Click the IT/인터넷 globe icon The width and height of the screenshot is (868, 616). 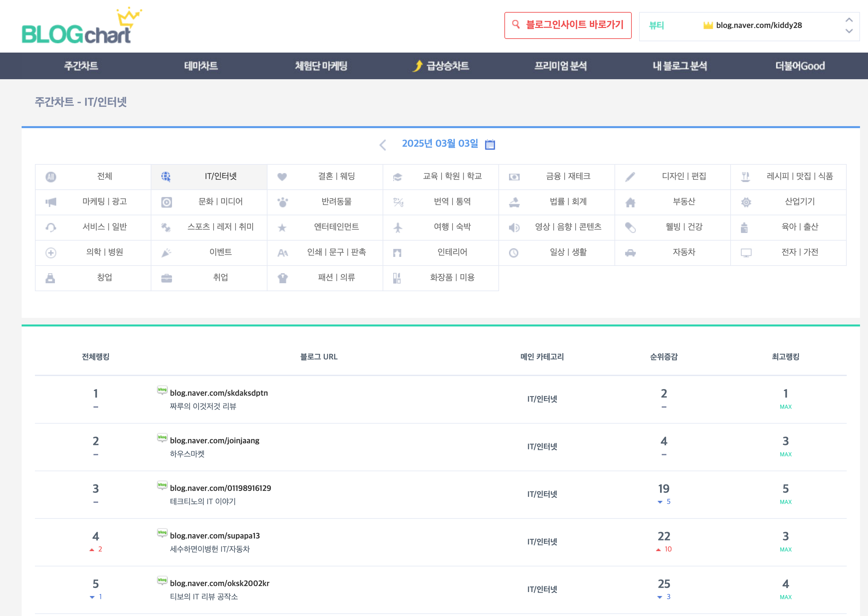coord(166,177)
